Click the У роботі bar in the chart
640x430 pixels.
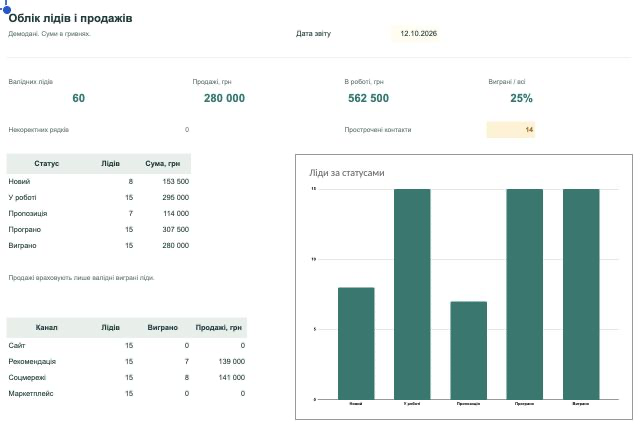(412, 294)
